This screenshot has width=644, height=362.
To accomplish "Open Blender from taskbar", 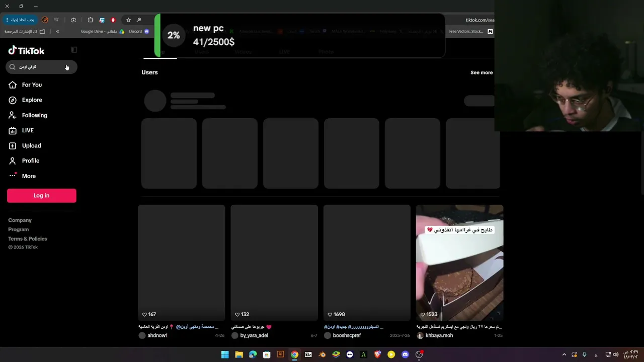I will [x=322, y=354].
